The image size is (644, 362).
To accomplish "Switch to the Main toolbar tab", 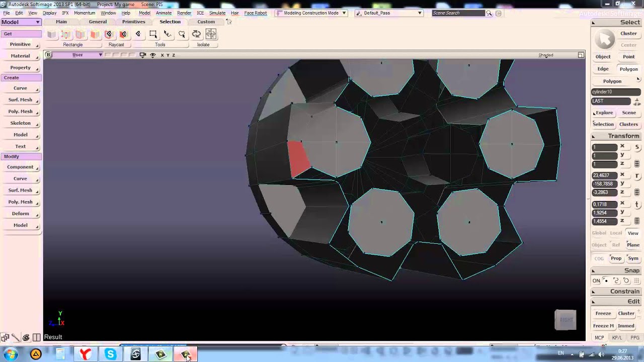I will click(61, 22).
